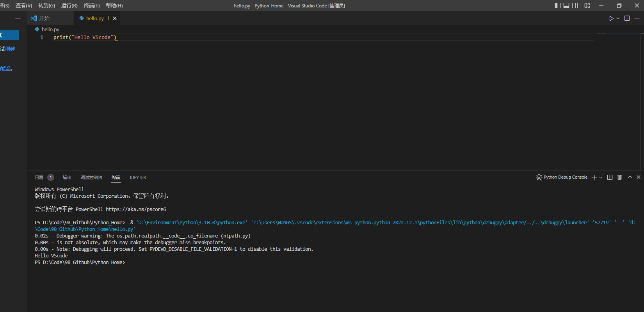Split the editor to the right
The image size is (644, 312).
tap(627, 18)
